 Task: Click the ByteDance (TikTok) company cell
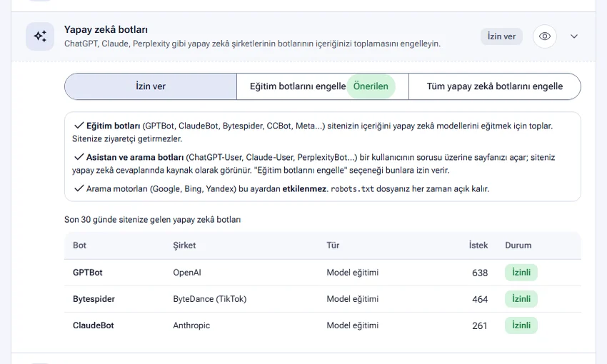click(210, 299)
